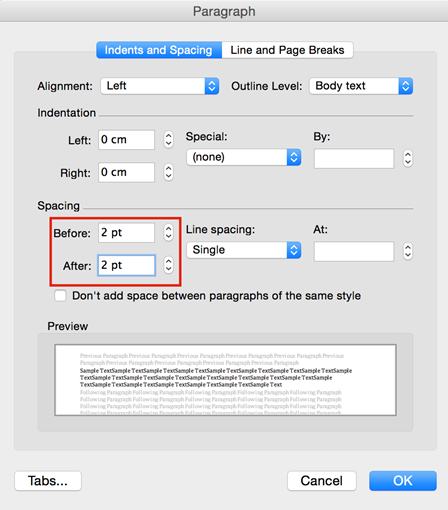The image size is (448, 510).
Task: Click into the Spacing After field
Action: click(126, 265)
